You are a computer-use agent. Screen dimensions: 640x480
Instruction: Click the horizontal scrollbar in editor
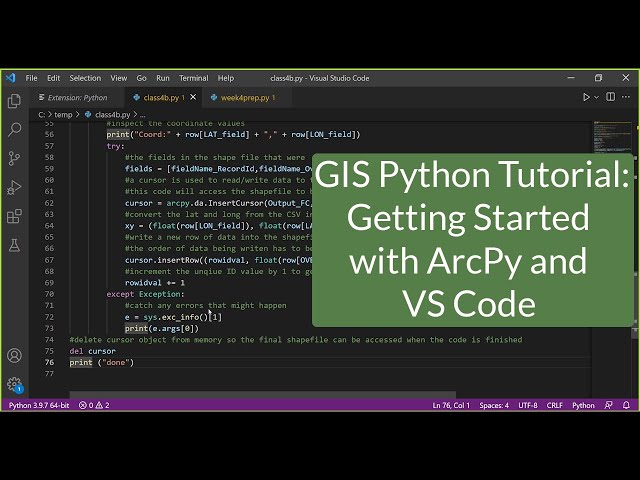click(262, 394)
